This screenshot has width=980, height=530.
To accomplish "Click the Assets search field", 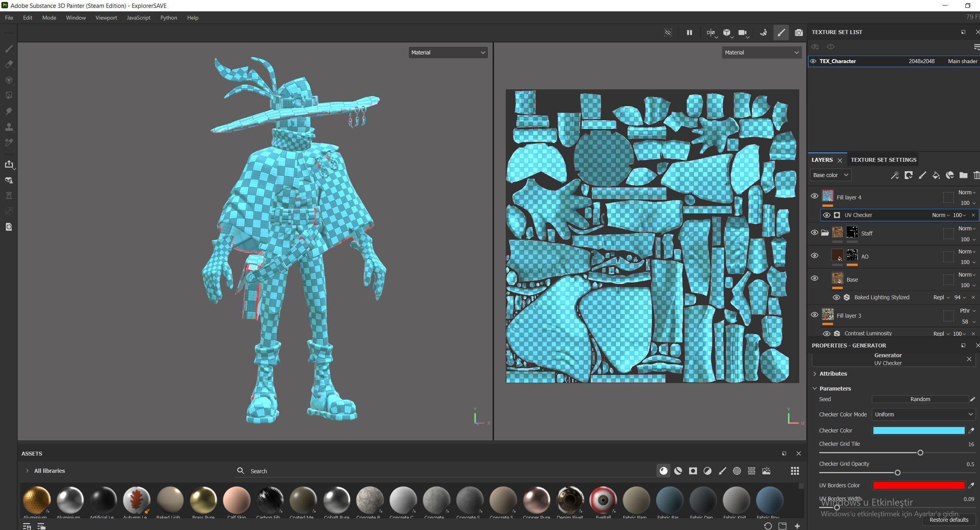I will [431, 471].
